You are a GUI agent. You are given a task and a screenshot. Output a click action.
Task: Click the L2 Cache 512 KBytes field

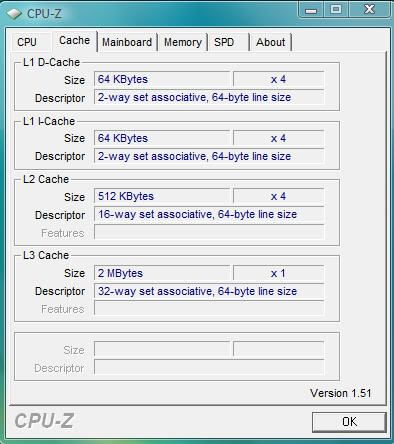(x=162, y=196)
